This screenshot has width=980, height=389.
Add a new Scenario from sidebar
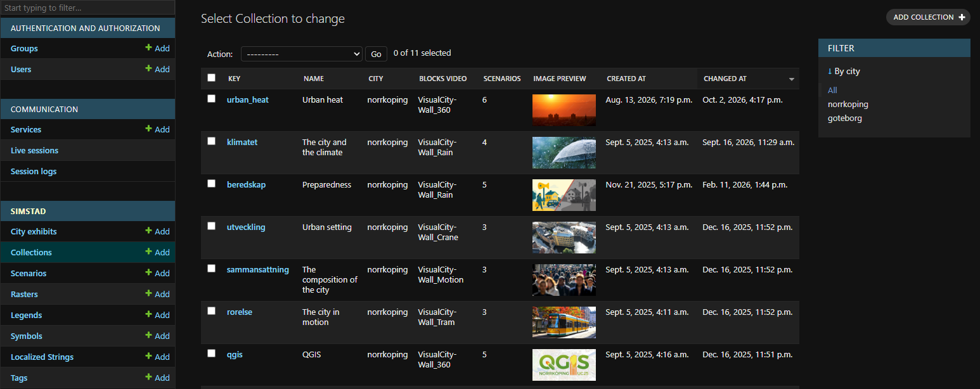click(x=157, y=273)
